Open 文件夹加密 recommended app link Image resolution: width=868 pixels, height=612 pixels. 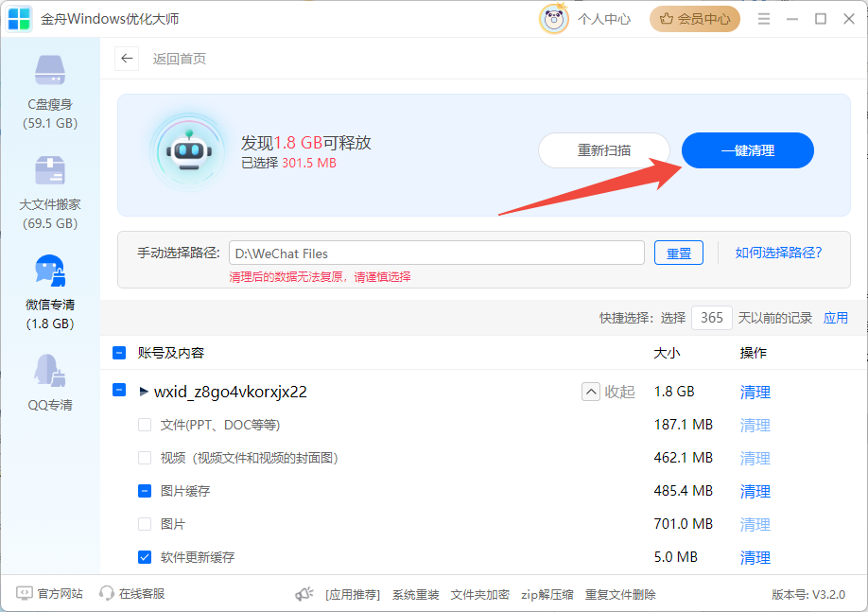(480, 595)
